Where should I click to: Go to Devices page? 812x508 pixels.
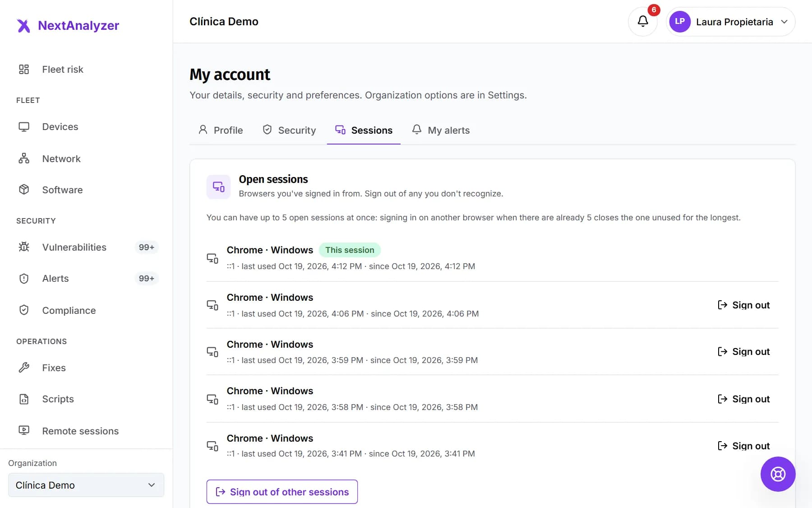[x=86, y=126]
